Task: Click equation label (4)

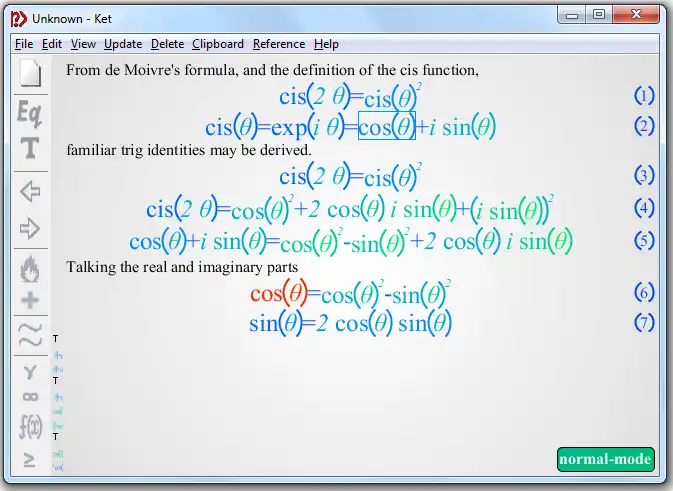Action: click(x=644, y=208)
